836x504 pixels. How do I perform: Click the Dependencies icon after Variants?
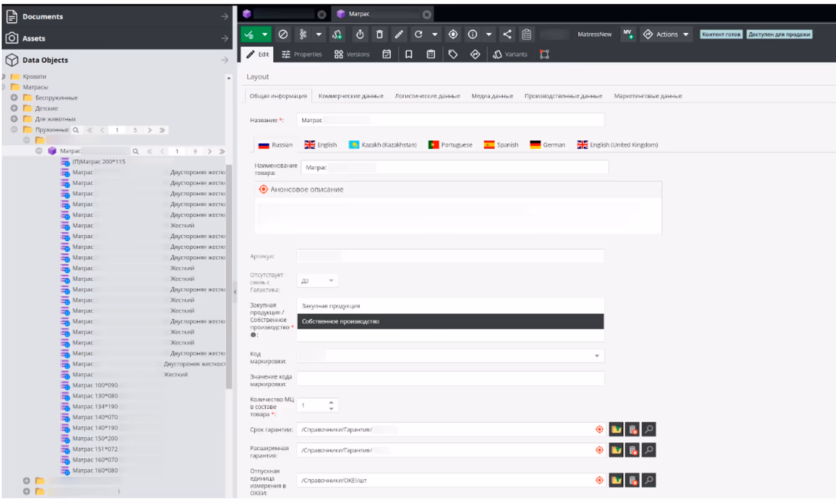544,54
